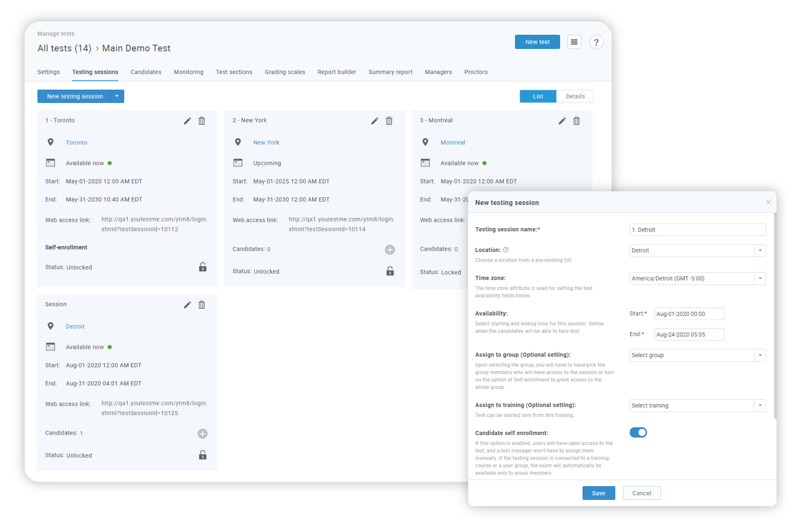Close the New testing session dialog
The height and width of the screenshot is (532, 802).
(768, 202)
